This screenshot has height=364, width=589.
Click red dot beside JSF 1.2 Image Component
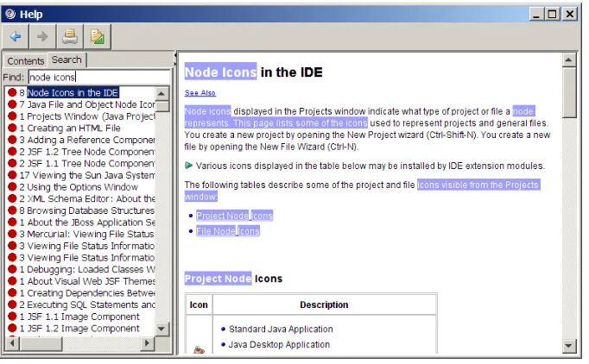point(12,328)
